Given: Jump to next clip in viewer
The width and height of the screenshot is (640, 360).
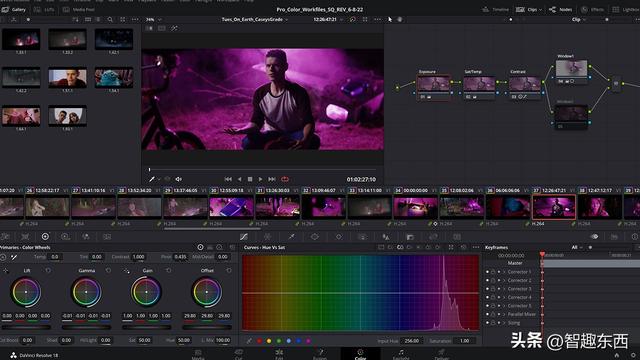Looking at the screenshot, I should [272, 179].
